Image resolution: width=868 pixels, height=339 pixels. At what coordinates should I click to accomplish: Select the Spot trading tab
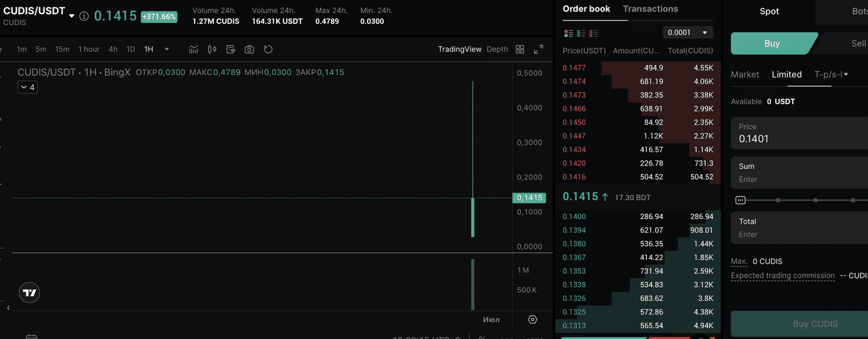pos(770,11)
